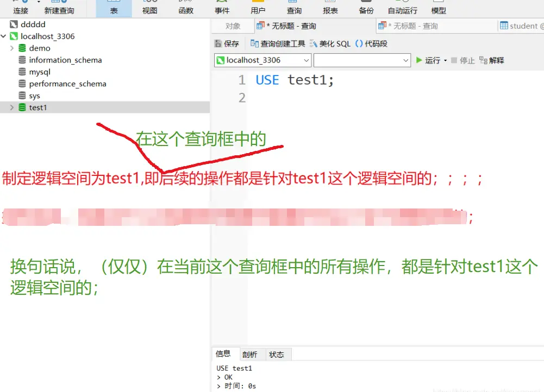Select performance_schema in the tree
This screenshot has width=544, height=392.
pos(67,84)
